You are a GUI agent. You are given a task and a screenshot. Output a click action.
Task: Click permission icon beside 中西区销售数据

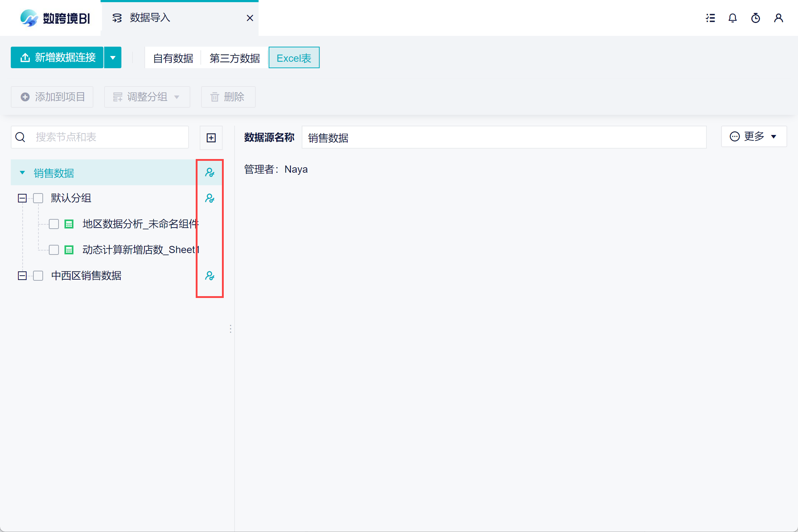pyautogui.click(x=210, y=276)
